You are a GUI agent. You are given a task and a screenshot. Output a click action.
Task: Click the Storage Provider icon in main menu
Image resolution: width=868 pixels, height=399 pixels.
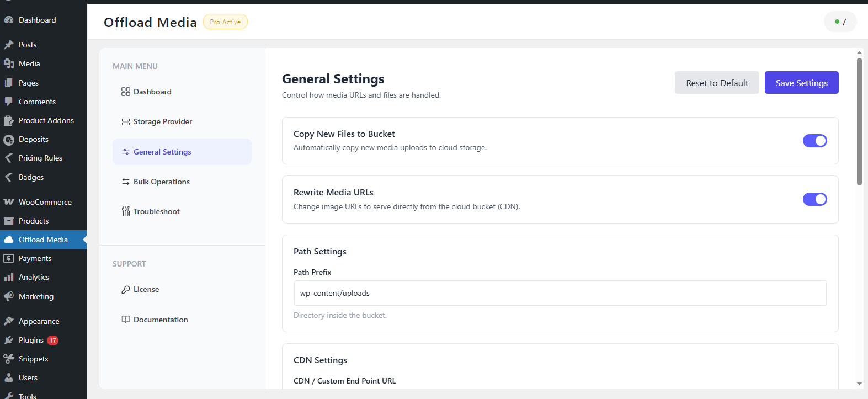pyautogui.click(x=126, y=122)
